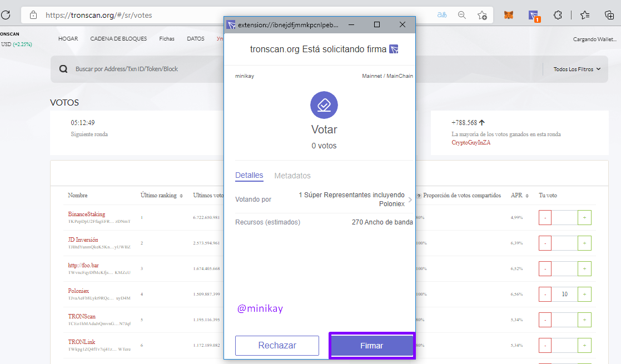This screenshot has width=621, height=364.
Task: Increase vote for BinanceStaking with plus
Action: [x=584, y=217]
